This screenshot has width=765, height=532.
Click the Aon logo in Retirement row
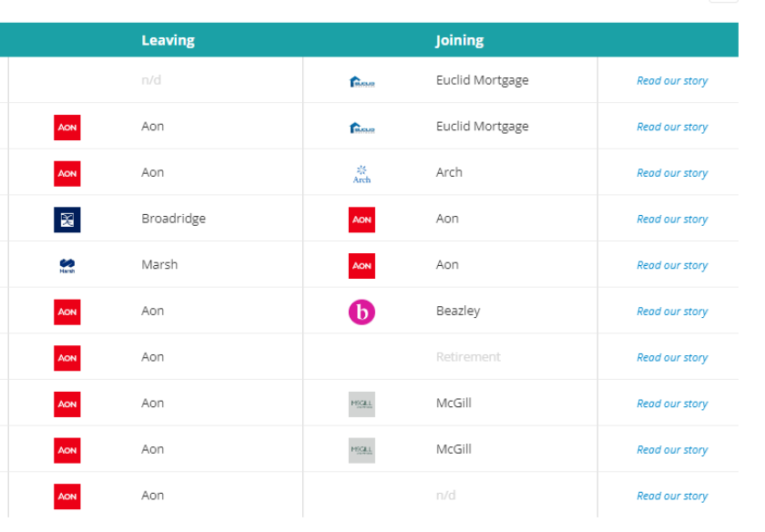(67, 358)
